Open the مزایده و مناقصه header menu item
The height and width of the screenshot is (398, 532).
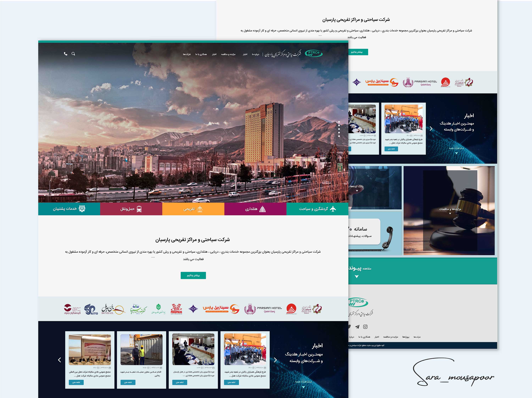click(x=228, y=54)
